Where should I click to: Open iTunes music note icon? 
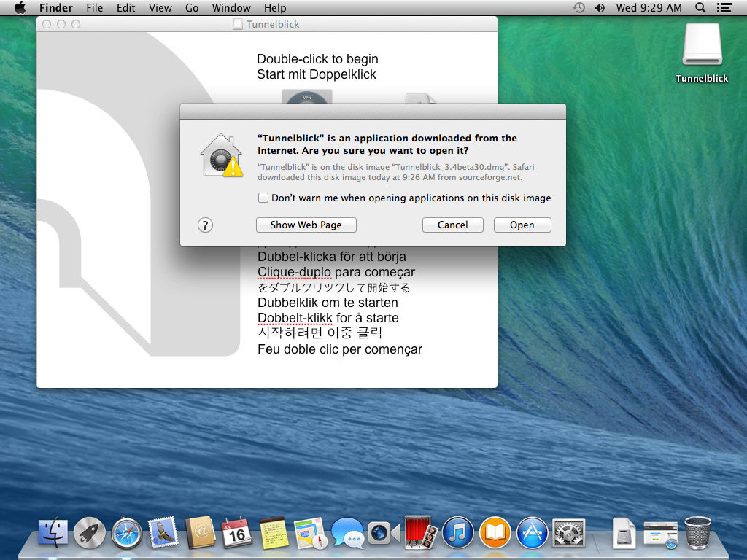pos(458,532)
